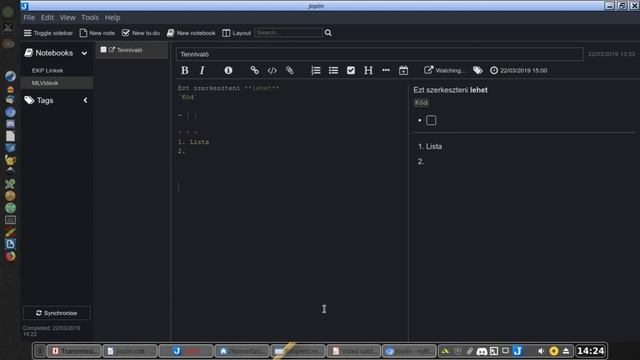Screen dimensions: 640x360
Task: Open the Edit menu
Action: [x=47, y=18]
